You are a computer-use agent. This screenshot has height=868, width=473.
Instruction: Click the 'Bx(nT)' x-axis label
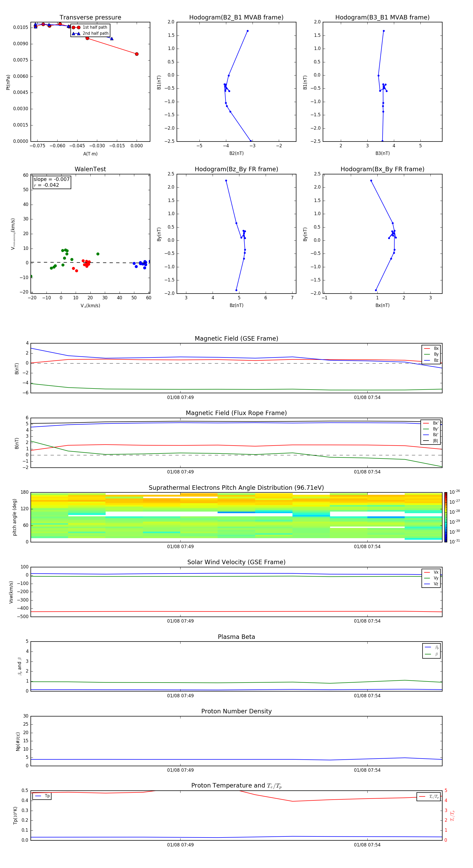382,305
